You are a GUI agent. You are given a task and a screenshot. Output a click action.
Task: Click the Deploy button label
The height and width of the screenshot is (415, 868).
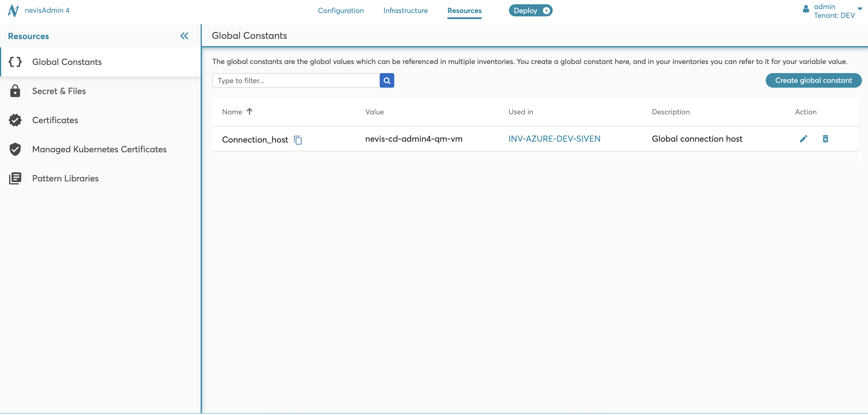[525, 10]
